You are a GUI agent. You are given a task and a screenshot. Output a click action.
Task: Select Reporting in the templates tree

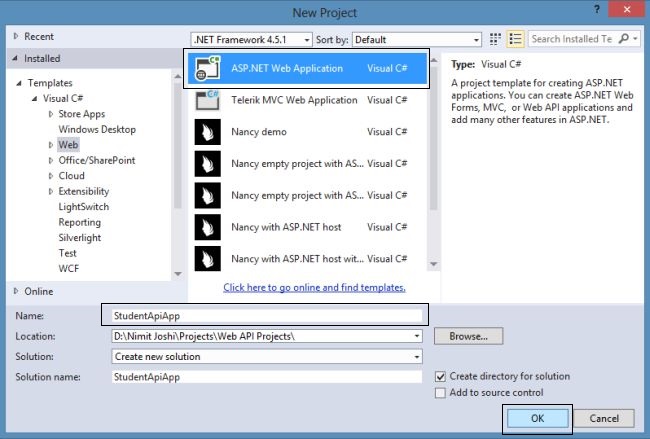[x=80, y=222]
